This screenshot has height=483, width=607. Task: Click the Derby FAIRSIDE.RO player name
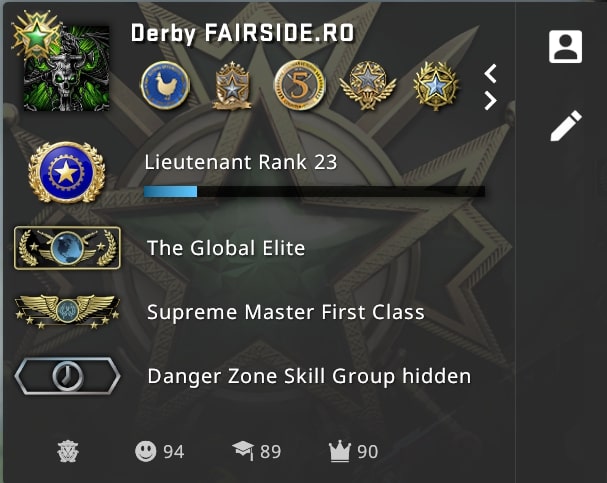[242, 33]
